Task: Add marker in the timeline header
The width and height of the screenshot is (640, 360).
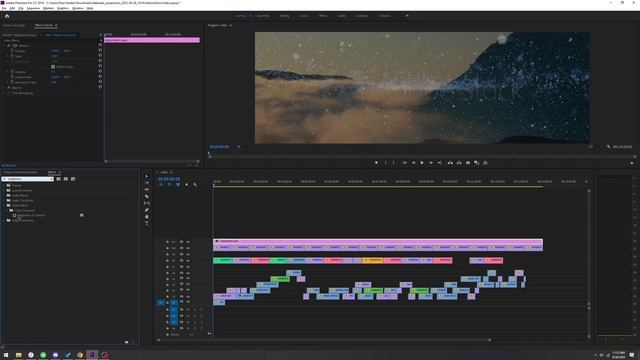Action: click(187, 184)
